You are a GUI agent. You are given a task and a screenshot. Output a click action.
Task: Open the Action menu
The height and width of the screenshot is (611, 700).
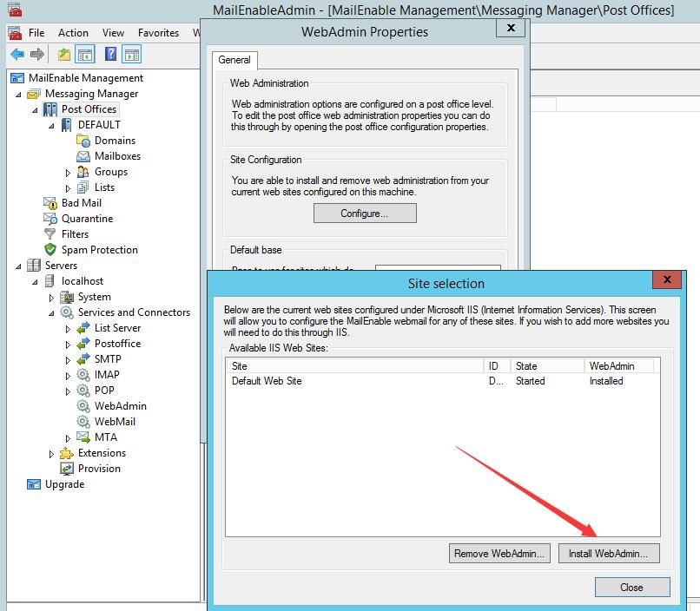73,33
